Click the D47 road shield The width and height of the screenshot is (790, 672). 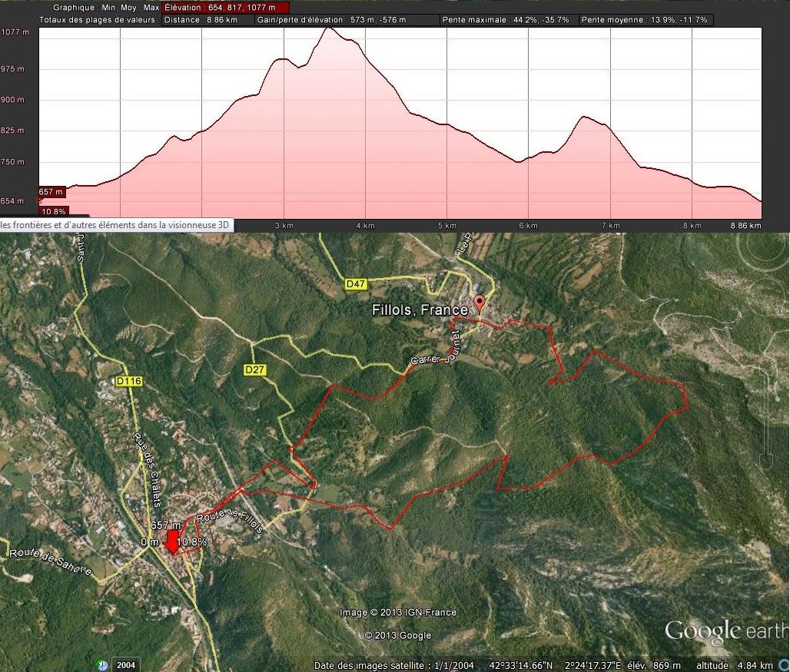[355, 284]
